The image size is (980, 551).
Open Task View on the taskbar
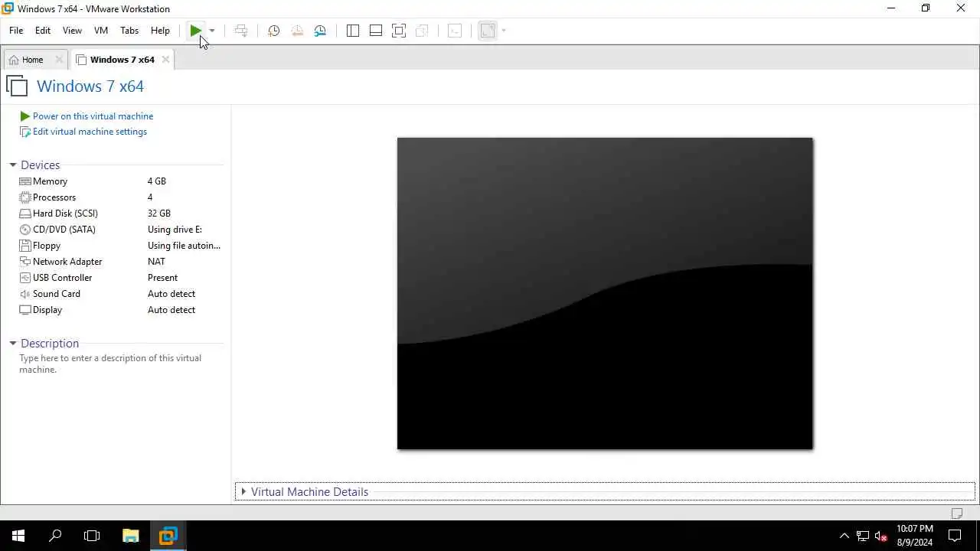click(x=92, y=536)
